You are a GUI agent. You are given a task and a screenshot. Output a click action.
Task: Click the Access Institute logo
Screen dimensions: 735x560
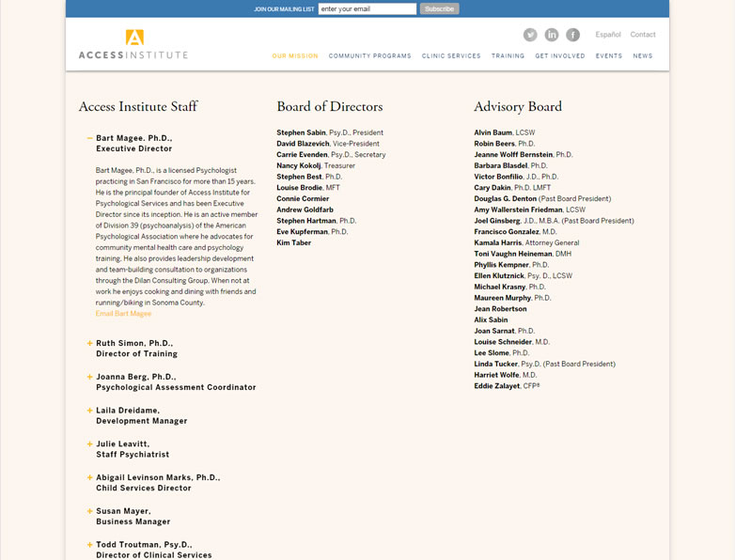coord(133,45)
